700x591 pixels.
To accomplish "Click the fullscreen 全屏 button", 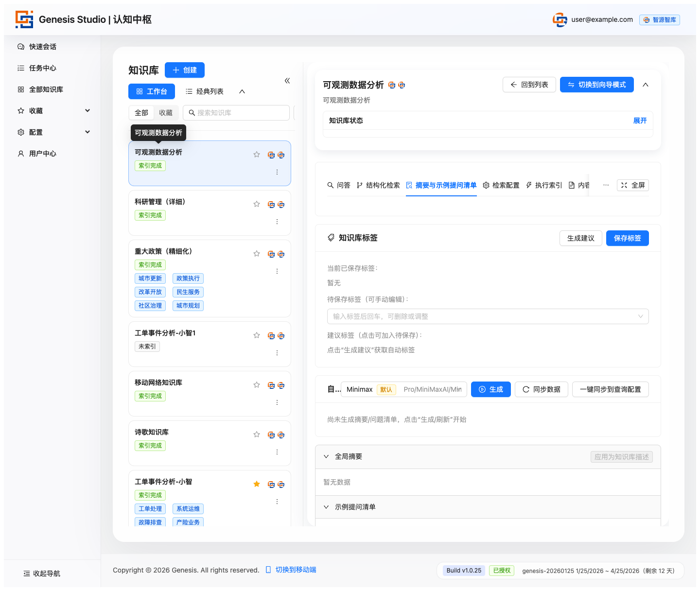I will (x=632, y=185).
